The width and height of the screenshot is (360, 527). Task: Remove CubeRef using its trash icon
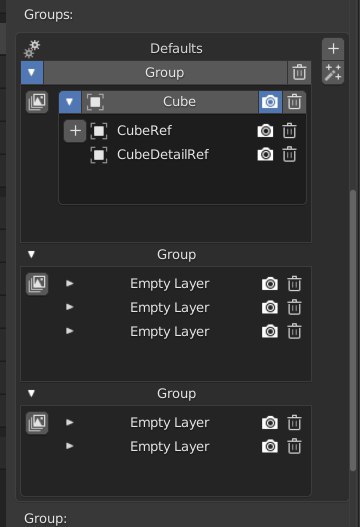[x=289, y=131]
